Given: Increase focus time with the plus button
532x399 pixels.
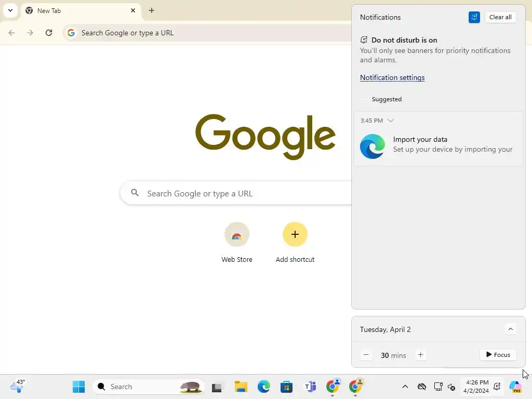Looking at the screenshot, I should [x=420, y=355].
